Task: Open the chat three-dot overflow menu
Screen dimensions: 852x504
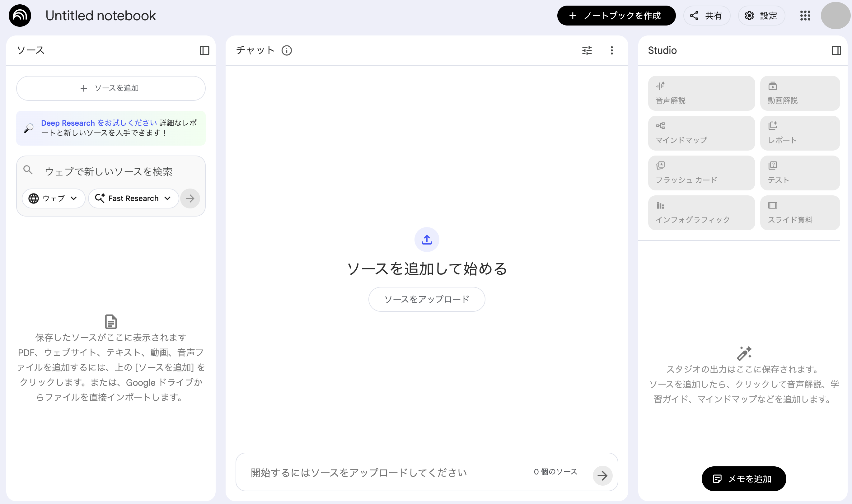Action: tap(612, 50)
